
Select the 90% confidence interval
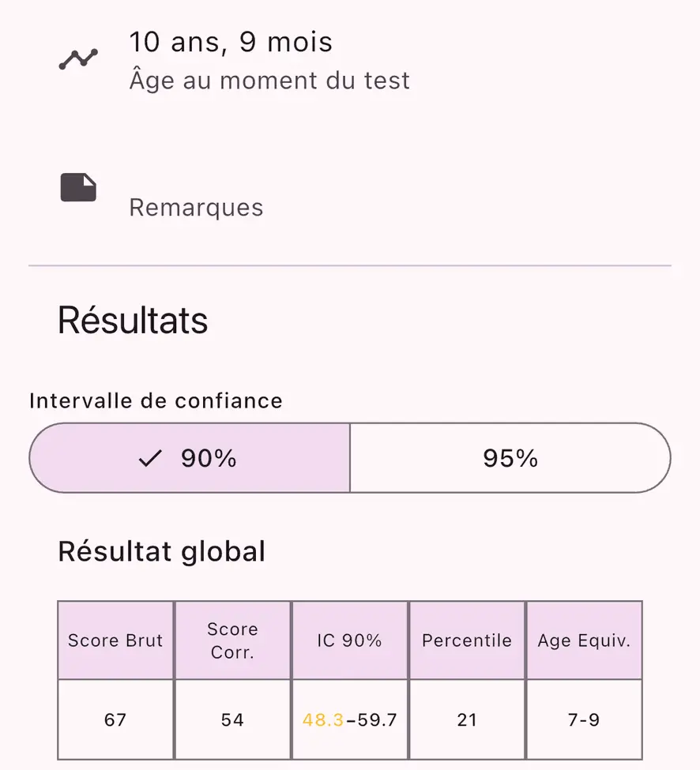[x=190, y=458]
